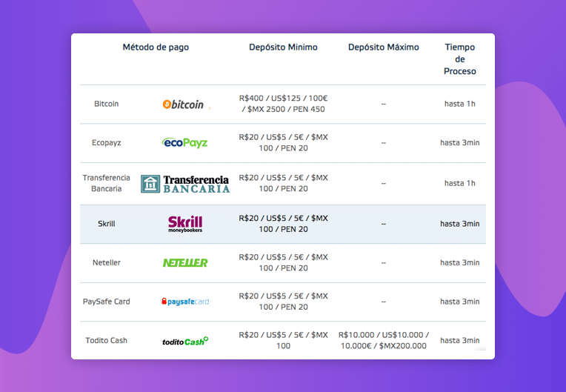Screen dimensions: 566x392
Task: Click the Skrill minimum deposit cell
Action: coord(283,224)
